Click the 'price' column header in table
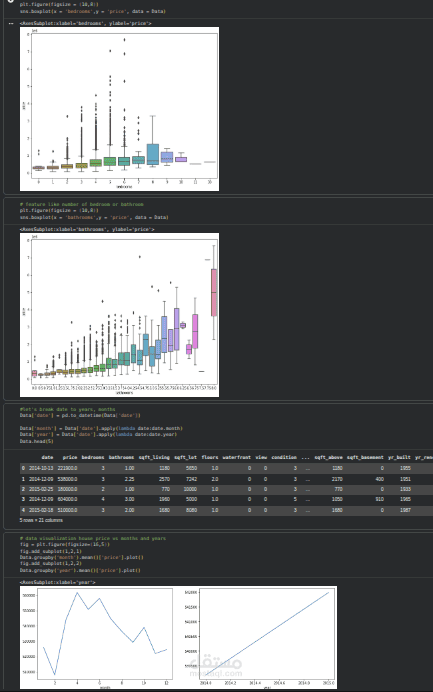Image resolution: width=433 pixels, height=692 pixels. (70, 457)
